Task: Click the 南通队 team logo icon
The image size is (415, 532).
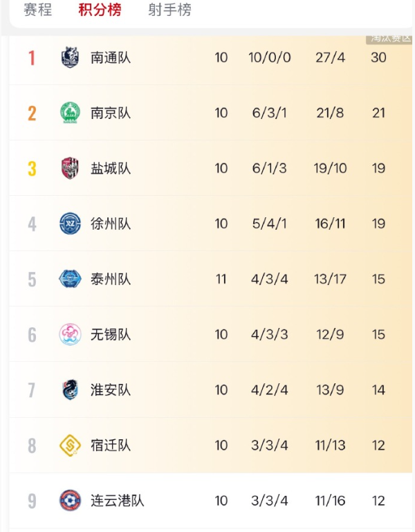Action: coord(70,57)
